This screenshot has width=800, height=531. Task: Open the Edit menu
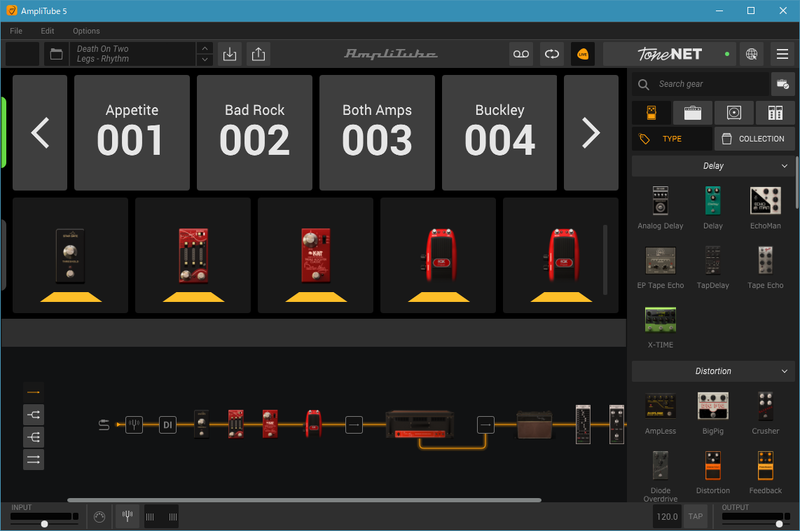click(x=47, y=31)
